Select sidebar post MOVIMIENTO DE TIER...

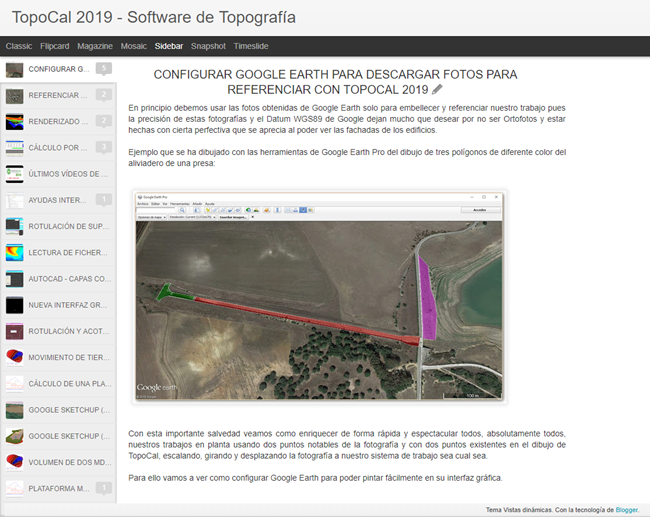(58, 357)
